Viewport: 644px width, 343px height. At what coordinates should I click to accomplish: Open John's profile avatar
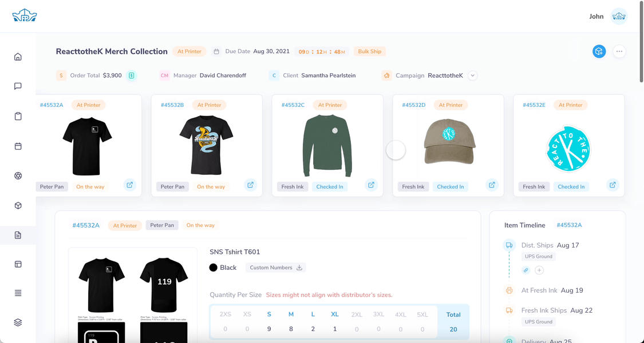tap(619, 17)
